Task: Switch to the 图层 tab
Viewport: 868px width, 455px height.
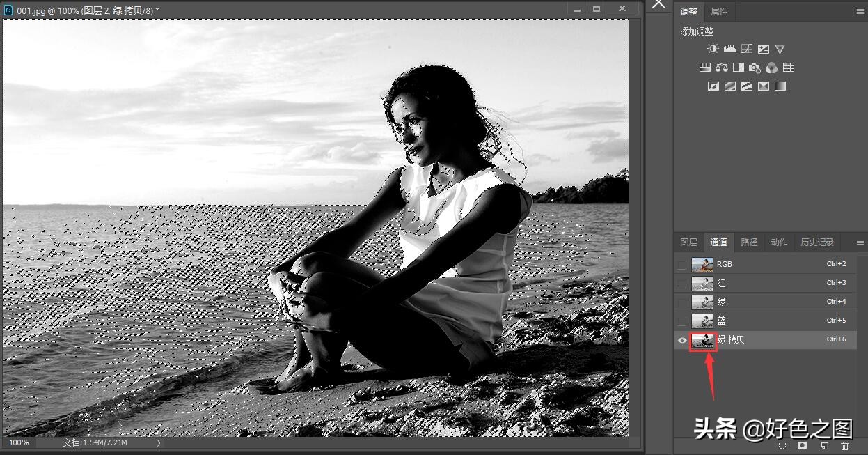Action: pyautogui.click(x=688, y=242)
